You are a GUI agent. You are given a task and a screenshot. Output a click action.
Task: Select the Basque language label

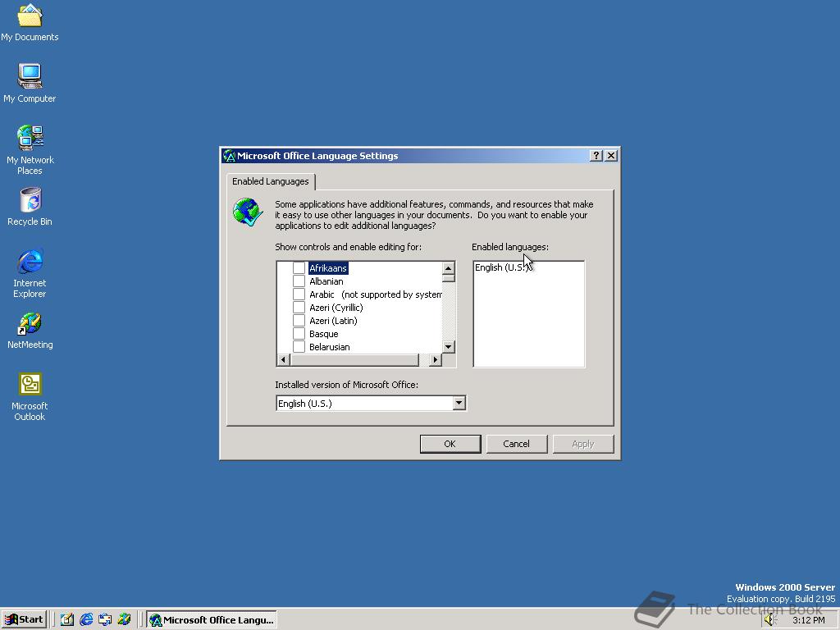click(323, 334)
